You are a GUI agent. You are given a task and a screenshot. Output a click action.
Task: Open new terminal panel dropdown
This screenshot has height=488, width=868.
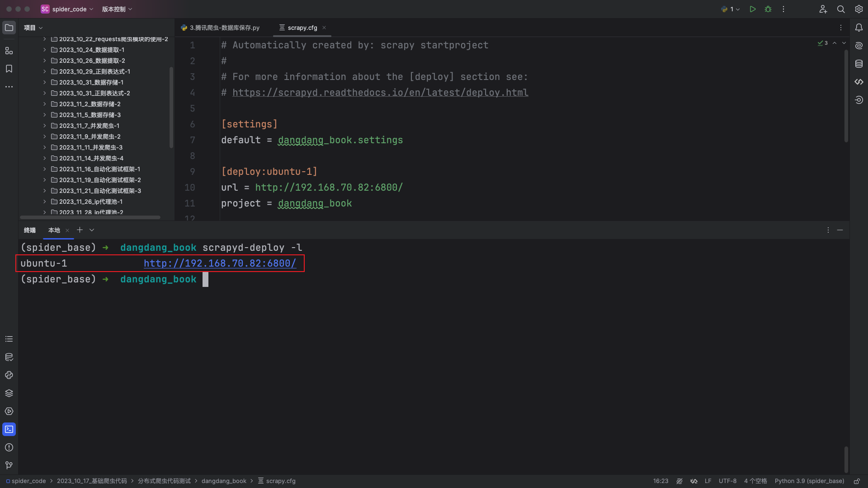[92, 230]
